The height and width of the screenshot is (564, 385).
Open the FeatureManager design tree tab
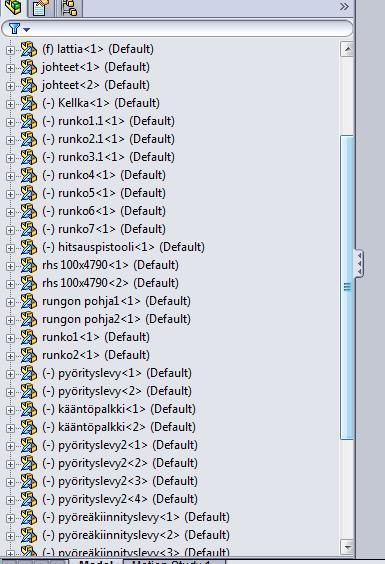pyautogui.click(x=13, y=7)
